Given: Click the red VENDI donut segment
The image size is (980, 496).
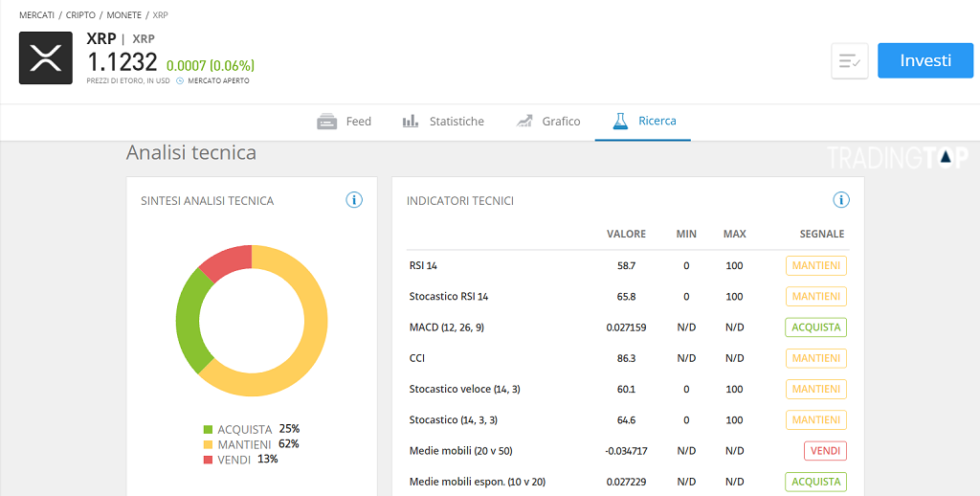Looking at the screenshot, I should pos(229,260).
